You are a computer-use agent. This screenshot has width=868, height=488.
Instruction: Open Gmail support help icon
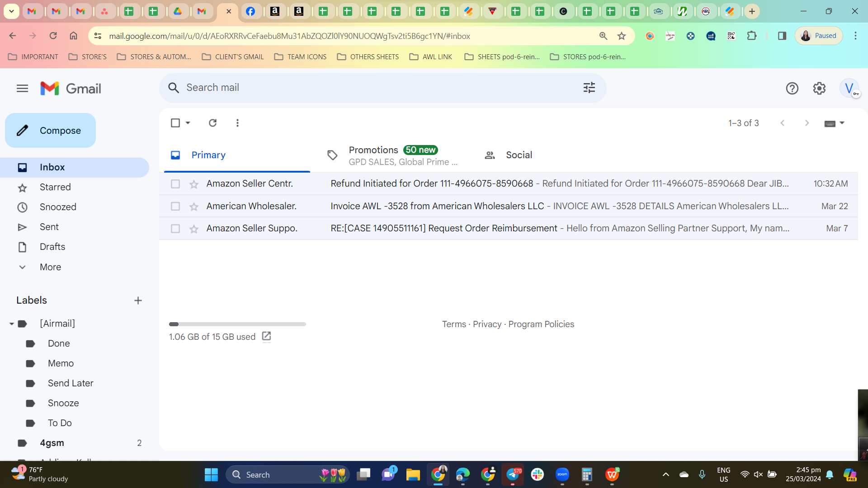(x=792, y=89)
